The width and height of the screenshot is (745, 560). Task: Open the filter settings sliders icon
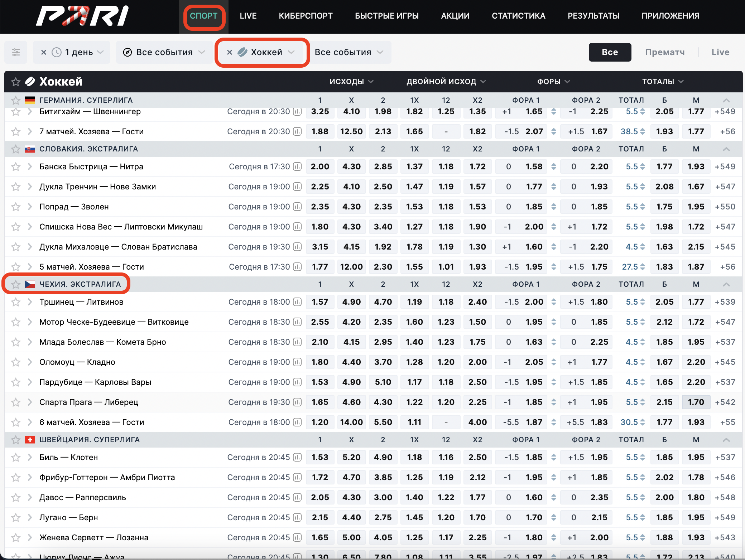[x=16, y=52]
